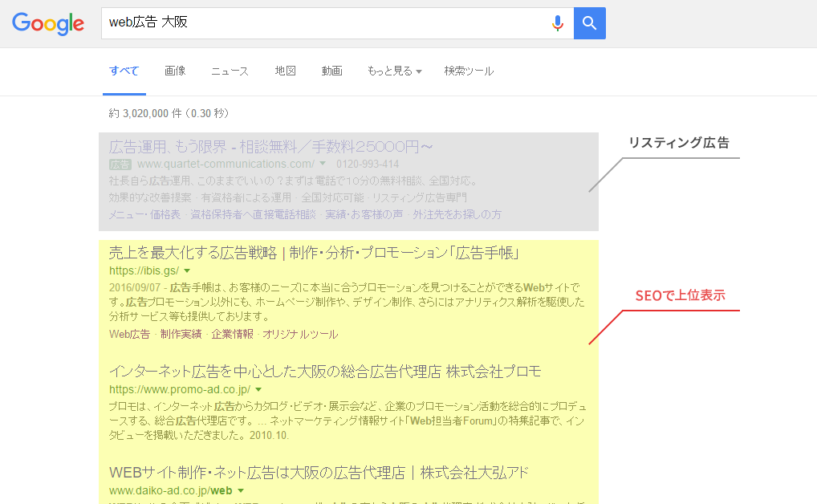Screen dimensions: 817x504
Task: Expand the green arrow beside ibis.gs URL
Action: tap(185, 270)
